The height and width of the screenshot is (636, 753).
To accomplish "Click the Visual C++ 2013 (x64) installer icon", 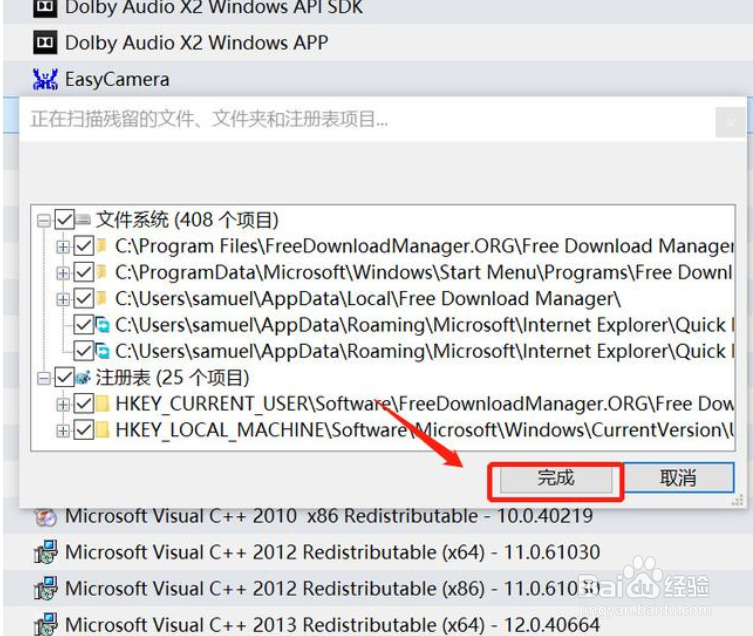I will (46, 625).
